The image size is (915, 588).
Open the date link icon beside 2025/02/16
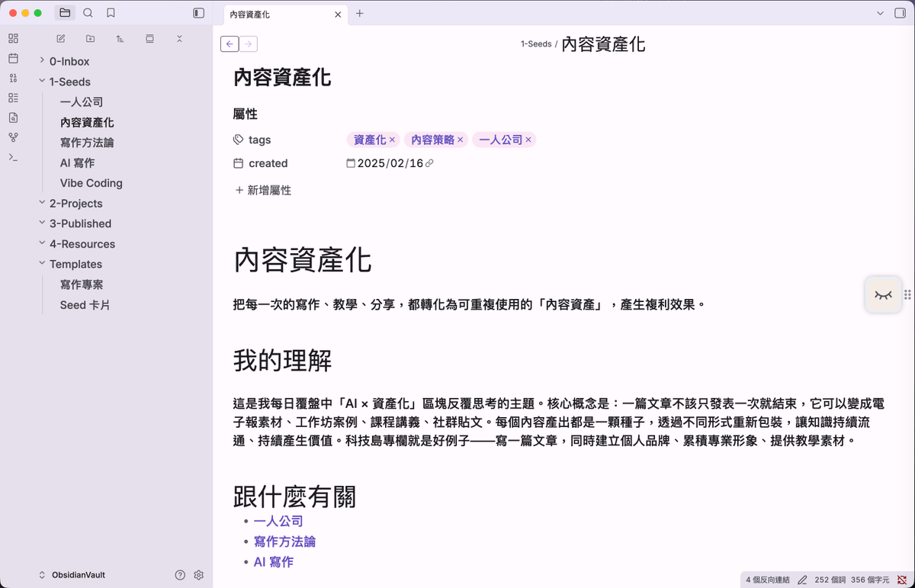pyautogui.click(x=429, y=163)
